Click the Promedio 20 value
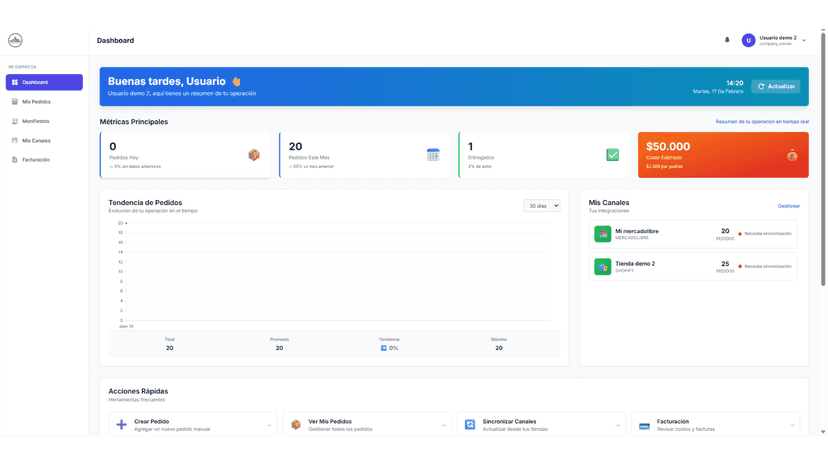Viewport: 828px width, 466px height. 279,348
